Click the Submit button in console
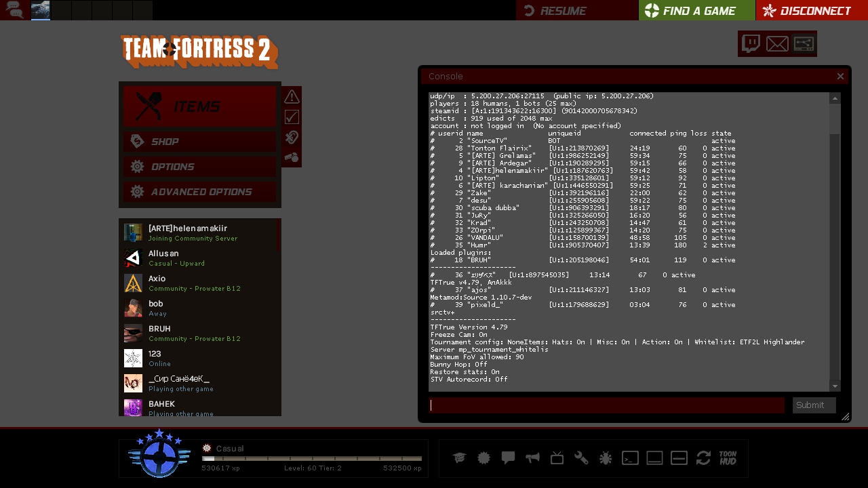Viewport: 868px width, 488px height. (x=814, y=405)
